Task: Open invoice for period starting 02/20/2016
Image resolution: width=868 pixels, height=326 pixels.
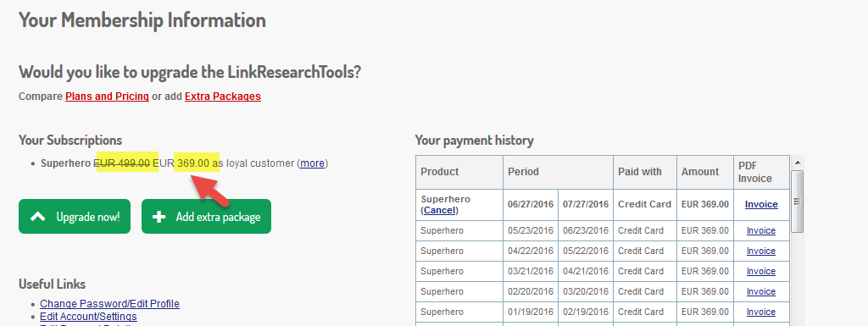Action: (x=761, y=292)
